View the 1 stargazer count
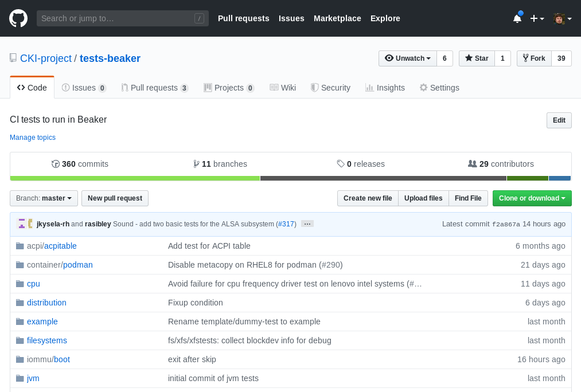581x392 pixels. 502,58
